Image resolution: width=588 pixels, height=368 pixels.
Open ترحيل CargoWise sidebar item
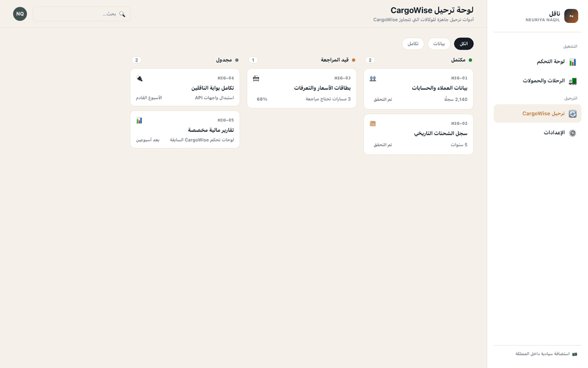click(x=537, y=114)
